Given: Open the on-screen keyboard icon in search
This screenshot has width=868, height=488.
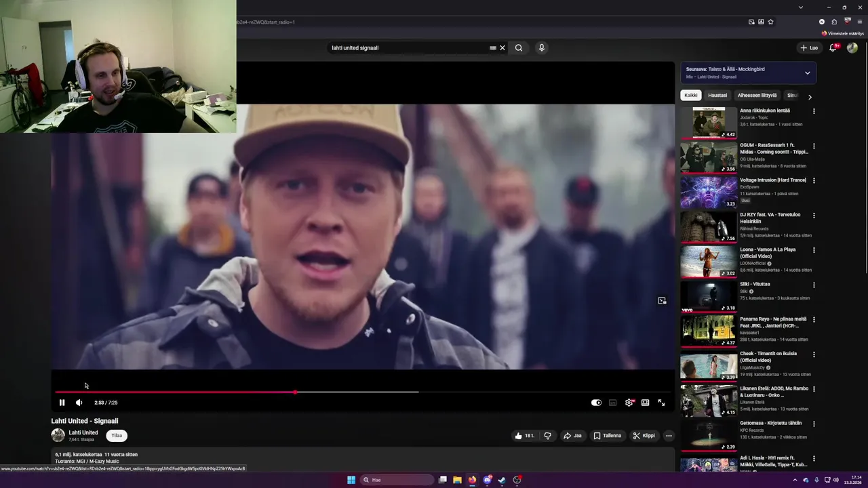Looking at the screenshot, I should point(493,48).
